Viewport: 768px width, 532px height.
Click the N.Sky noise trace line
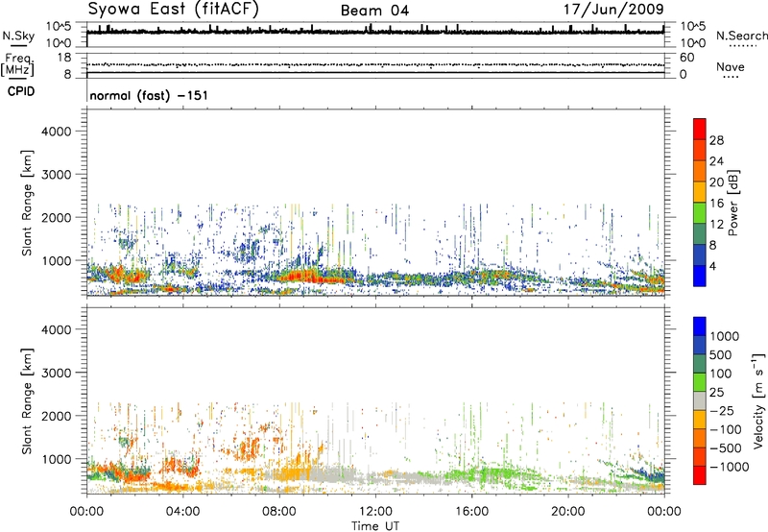coord(375,33)
